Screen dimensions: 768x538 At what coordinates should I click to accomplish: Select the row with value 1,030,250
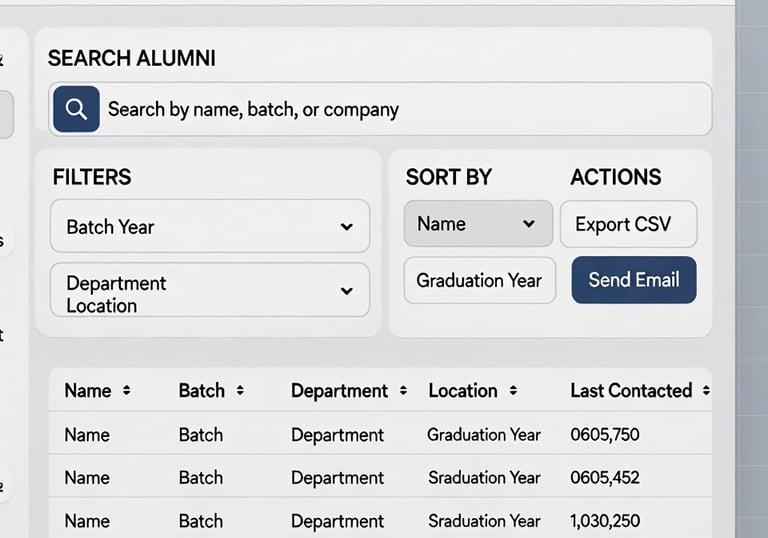coord(604,521)
